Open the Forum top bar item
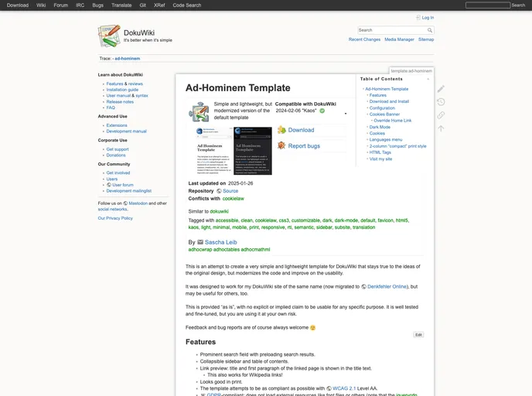 [61, 5]
